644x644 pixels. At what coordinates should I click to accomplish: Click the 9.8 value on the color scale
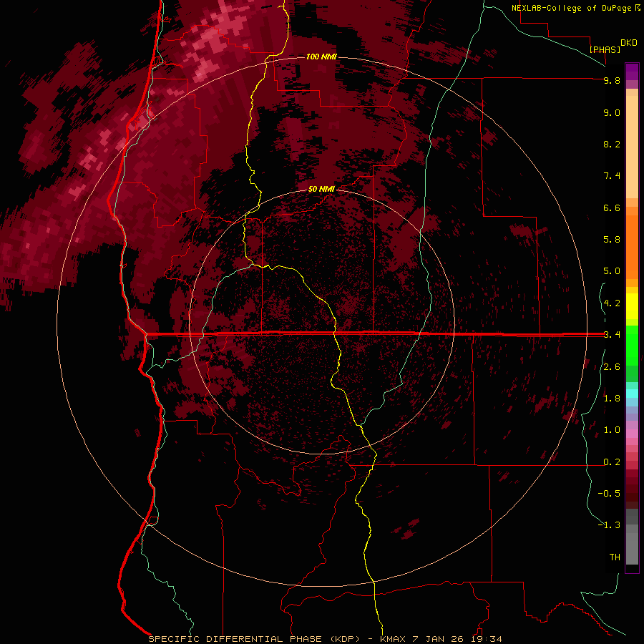[612, 80]
